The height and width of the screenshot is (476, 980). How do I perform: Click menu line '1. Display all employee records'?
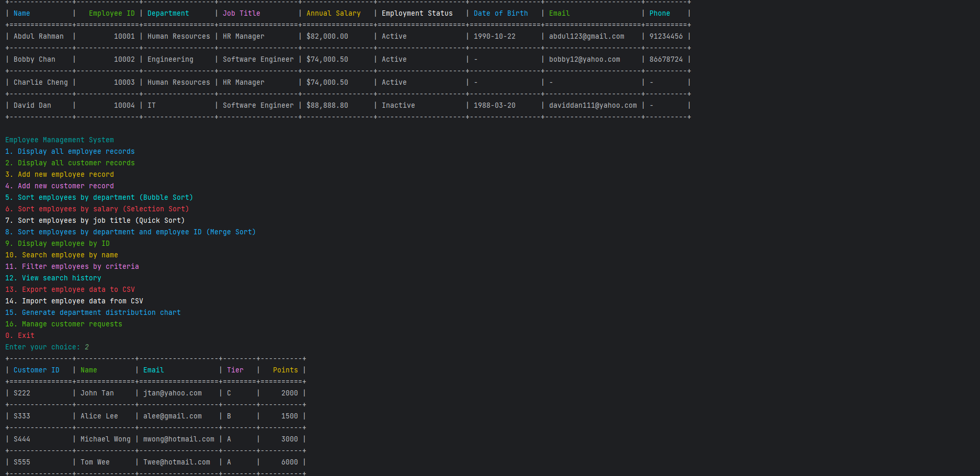click(x=70, y=151)
